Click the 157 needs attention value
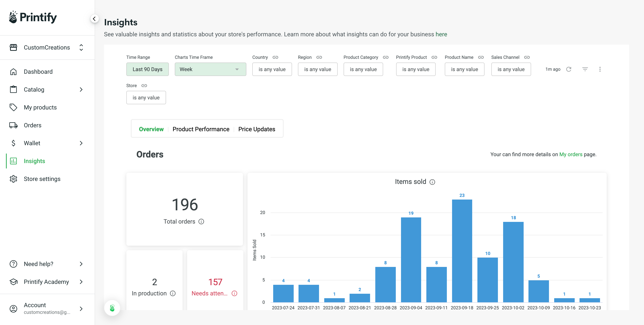Viewport: 644px width, 325px height. coord(215,282)
